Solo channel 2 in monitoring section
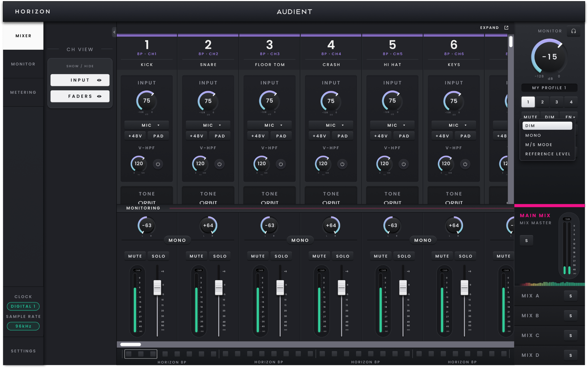Screen dimensions: 588x368 (x=220, y=256)
